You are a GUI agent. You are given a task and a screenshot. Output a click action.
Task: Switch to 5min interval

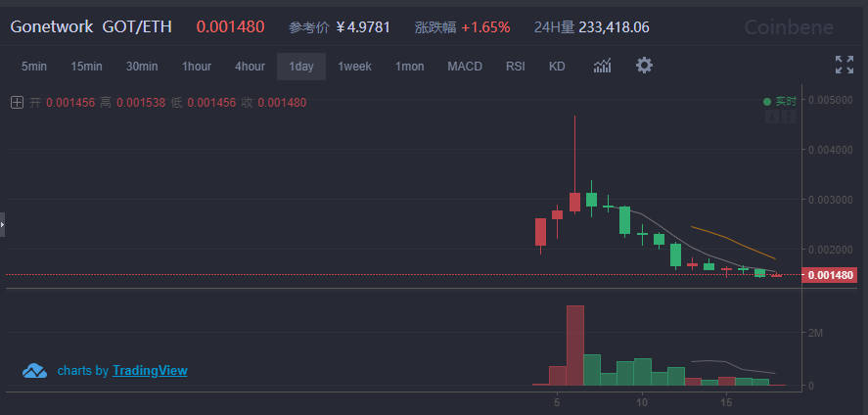pyautogui.click(x=34, y=67)
